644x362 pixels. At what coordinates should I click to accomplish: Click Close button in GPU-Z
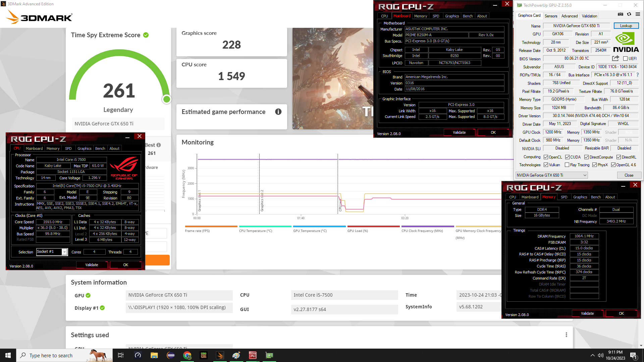(629, 175)
